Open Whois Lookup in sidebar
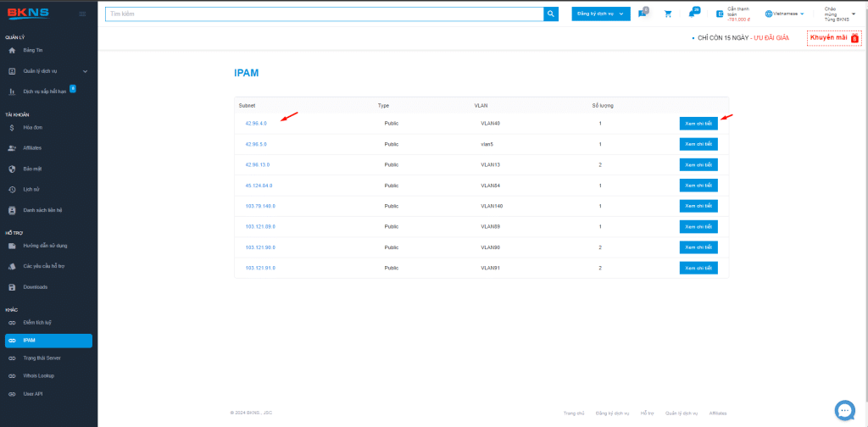The image size is (868, 427). [x=39, y=375]
